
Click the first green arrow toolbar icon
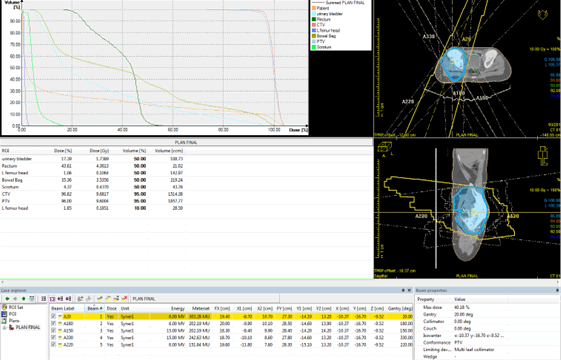pyautogui.click(x=7, y=298)
